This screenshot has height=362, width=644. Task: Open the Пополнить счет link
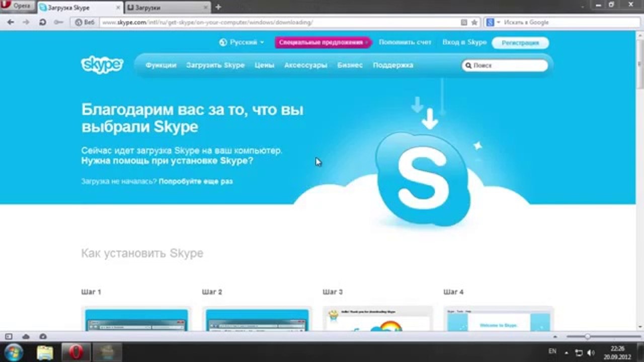pyautogui.click(x=405, y=43)
